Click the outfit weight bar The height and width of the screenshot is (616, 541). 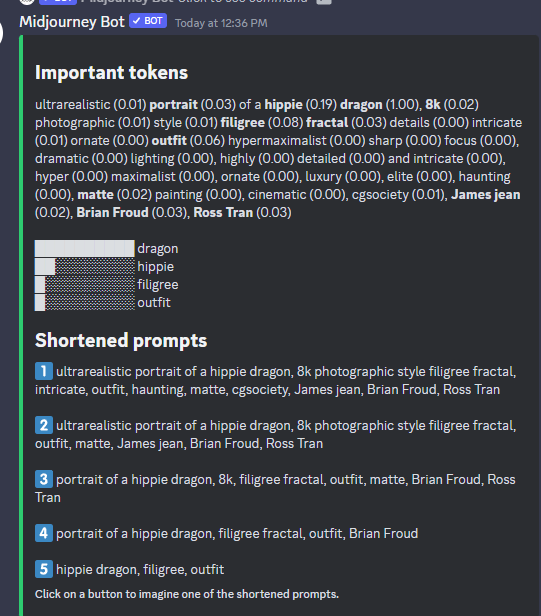(x=84, y=302)
